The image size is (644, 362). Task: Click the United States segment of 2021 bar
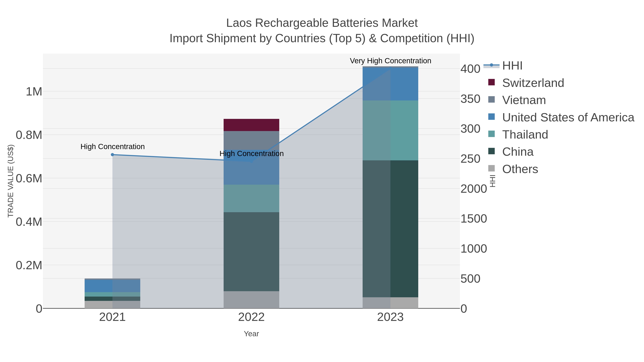pyautogui.click(x=113, y=286)
